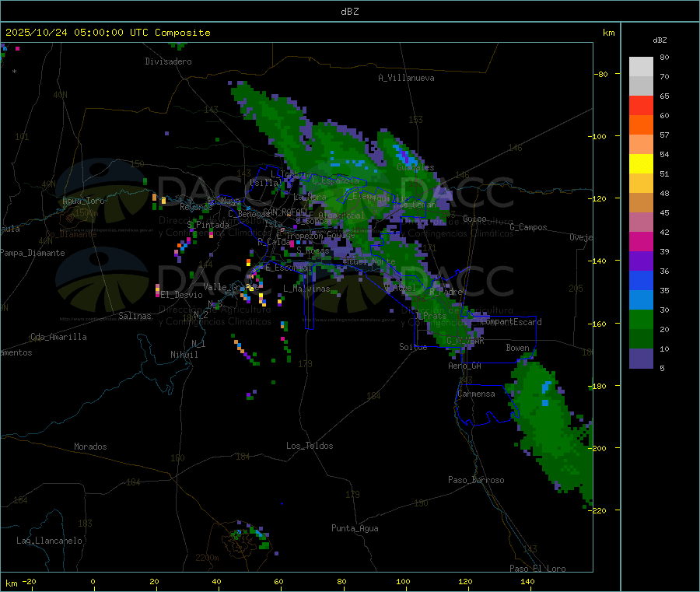
Task: Click the Bowen map label
Action: tap(518, 347)
